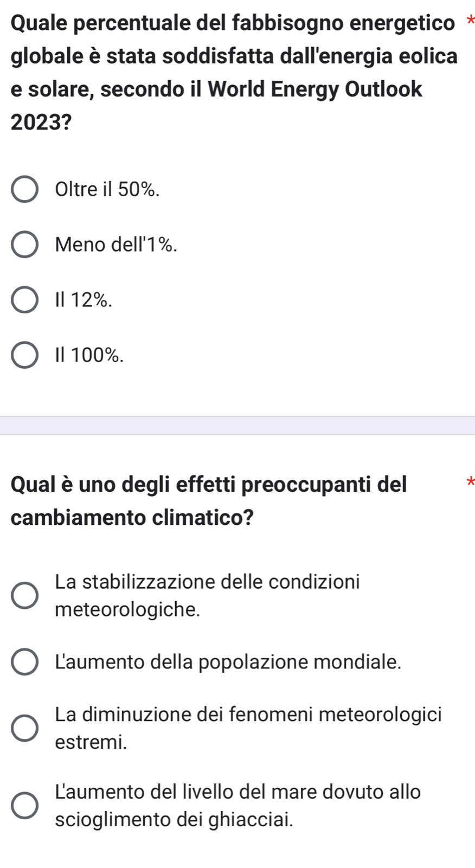Pick the 'Il 100%' radio circle
Viewport: 475px width, 868px height.
click(25, 355)
